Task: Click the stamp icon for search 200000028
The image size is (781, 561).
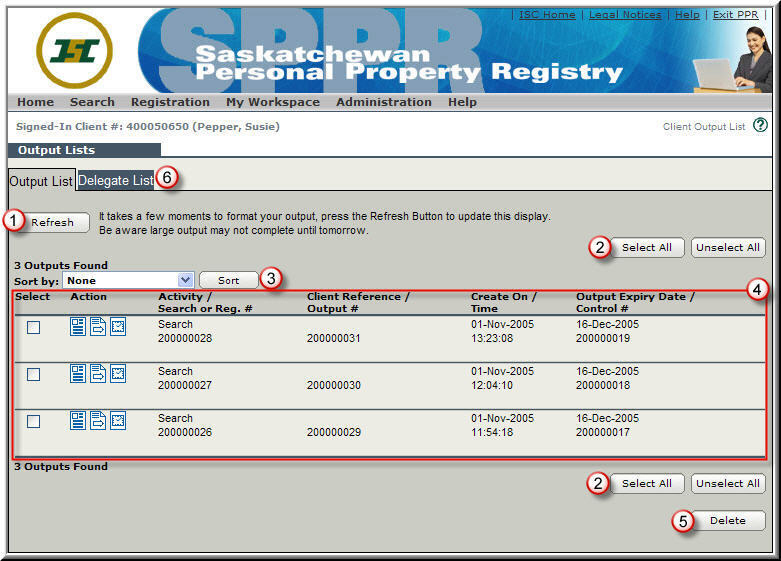Action: (118, 327)
